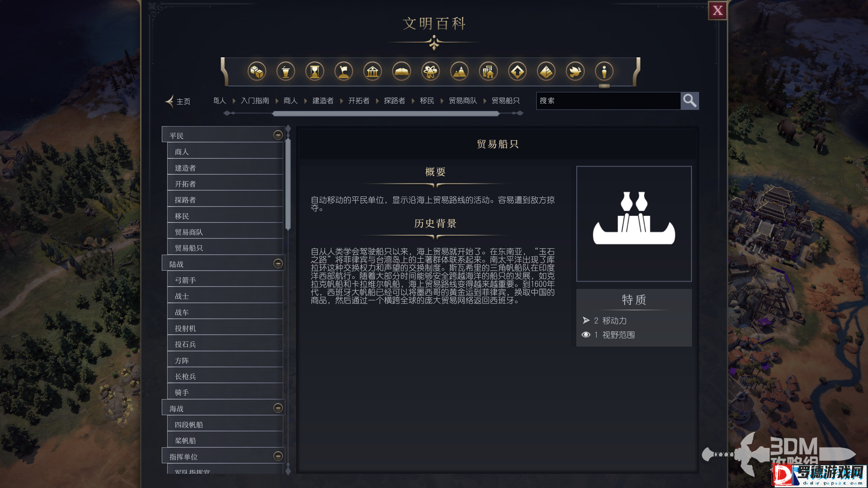868x488 pixels.
Task: Open the atom technologies category icon
Action: (x=430, y=72)
